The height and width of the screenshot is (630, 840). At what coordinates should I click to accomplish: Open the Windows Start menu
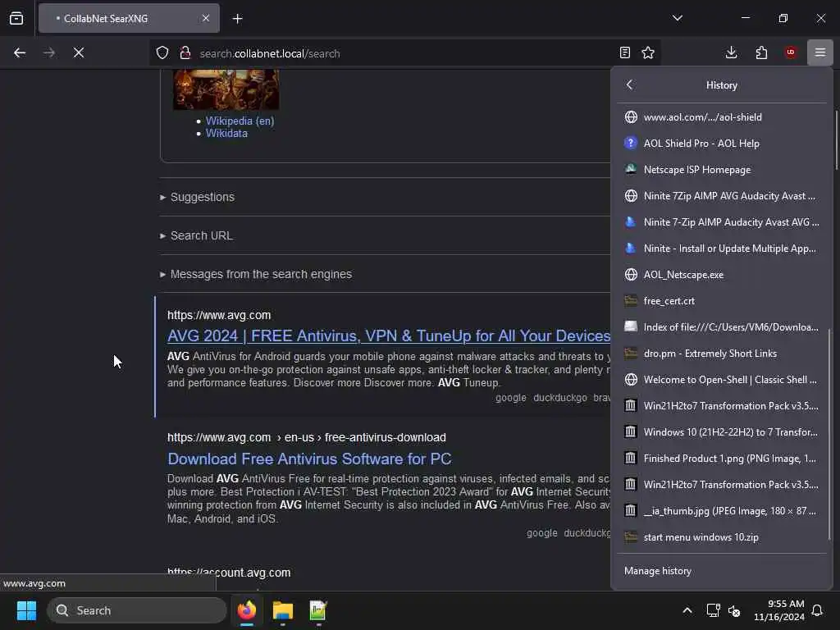point(26,610)
